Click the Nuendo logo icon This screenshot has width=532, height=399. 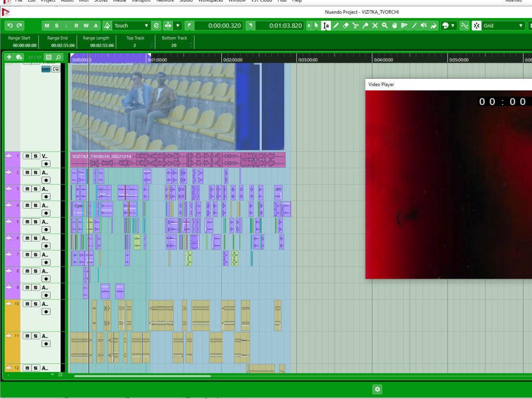tap(5, 12)
